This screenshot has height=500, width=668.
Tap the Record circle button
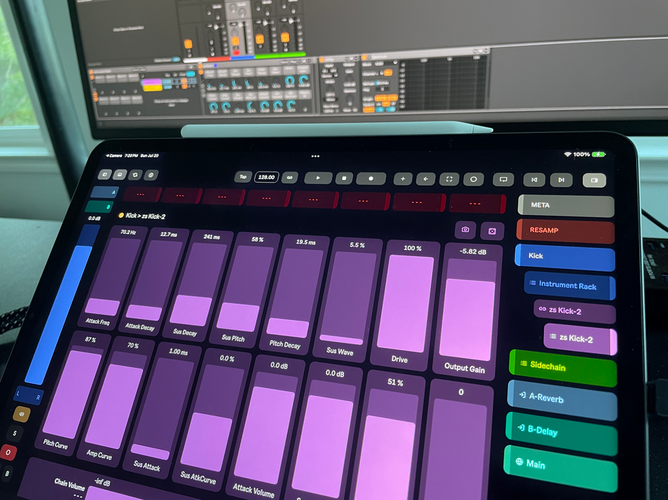tap(371, 179)
